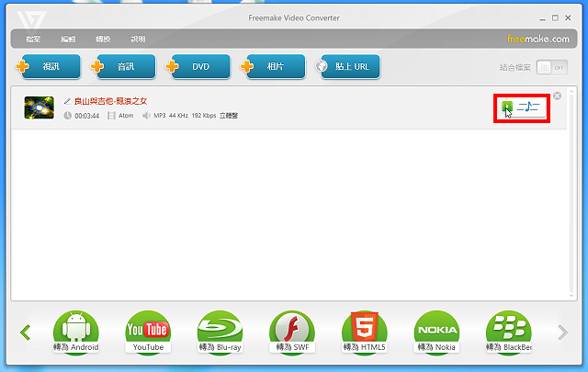Image resolution: width=588 pixels, height=372 pixels.
Task: Show more formats with right arrow
Action: [x=562, y=333]
